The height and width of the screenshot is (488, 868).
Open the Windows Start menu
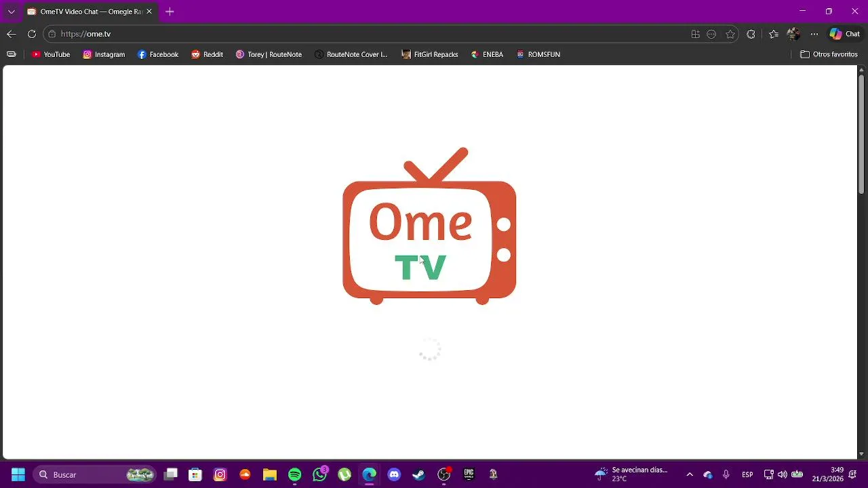pos(18,474)
